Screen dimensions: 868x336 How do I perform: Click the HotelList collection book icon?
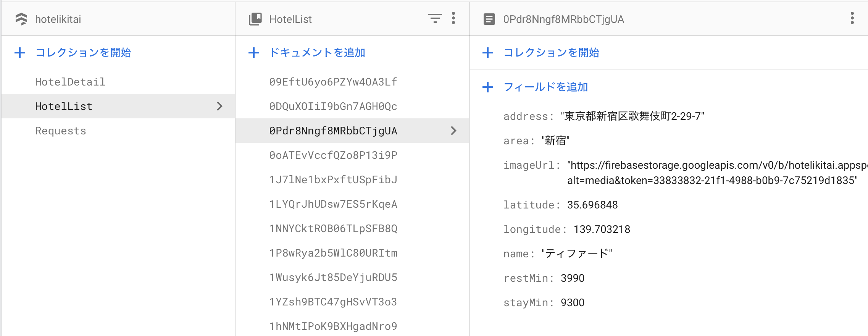click(x=255, y=18)
